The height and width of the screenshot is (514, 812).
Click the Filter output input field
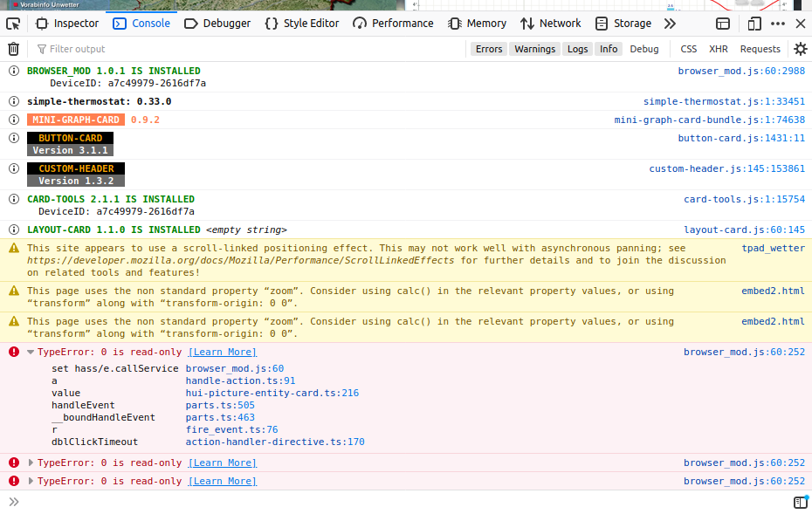click(105, 49)
